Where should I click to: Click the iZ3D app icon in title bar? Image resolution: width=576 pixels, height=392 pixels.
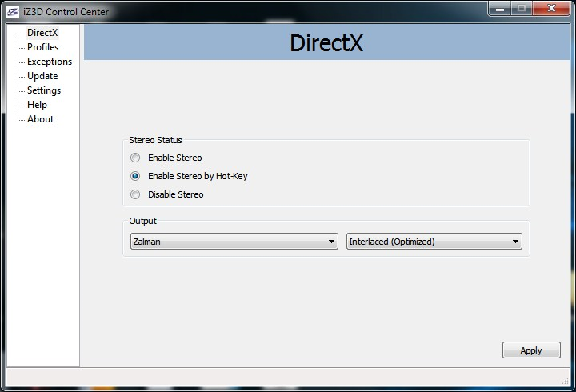pos(12,11)
